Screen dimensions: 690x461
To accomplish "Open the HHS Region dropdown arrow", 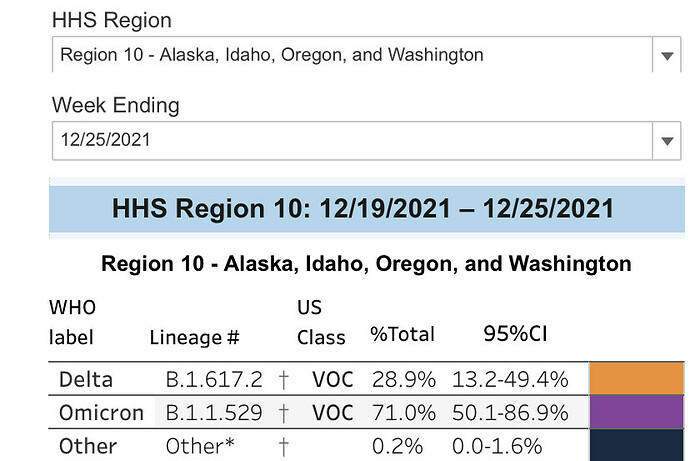I will [x=666, y=56].
